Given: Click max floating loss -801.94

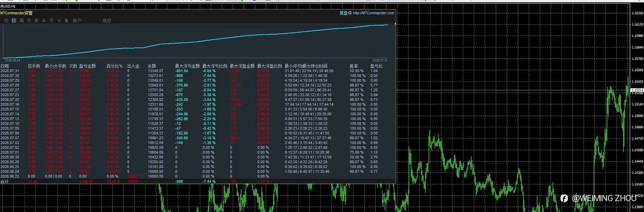Looking at the screenshot, I should coord(181,71).
